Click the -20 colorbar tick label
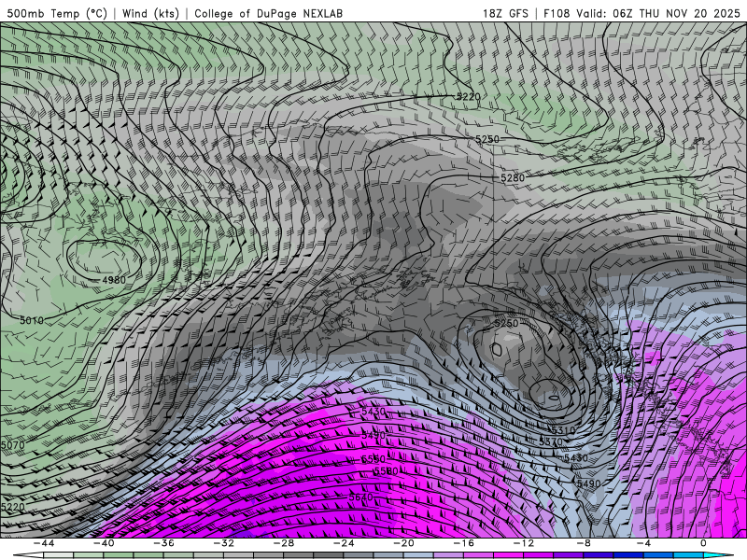 coord(404,543)
